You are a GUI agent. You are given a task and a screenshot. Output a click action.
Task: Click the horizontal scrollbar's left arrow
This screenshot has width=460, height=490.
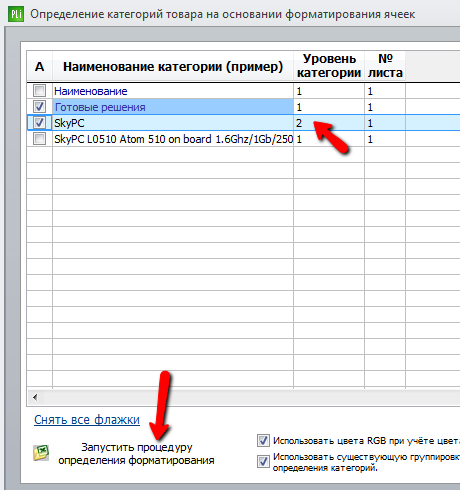point(35,397)
